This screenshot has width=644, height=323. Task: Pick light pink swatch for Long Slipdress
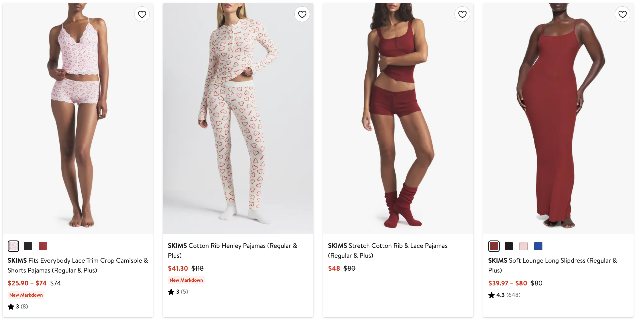(524, 246)
